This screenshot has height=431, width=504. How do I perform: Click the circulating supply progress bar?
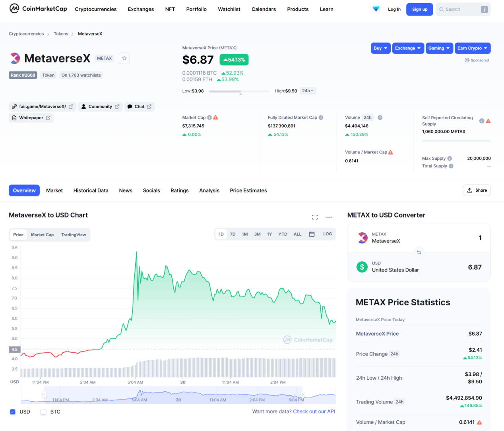tap(456, 141)
